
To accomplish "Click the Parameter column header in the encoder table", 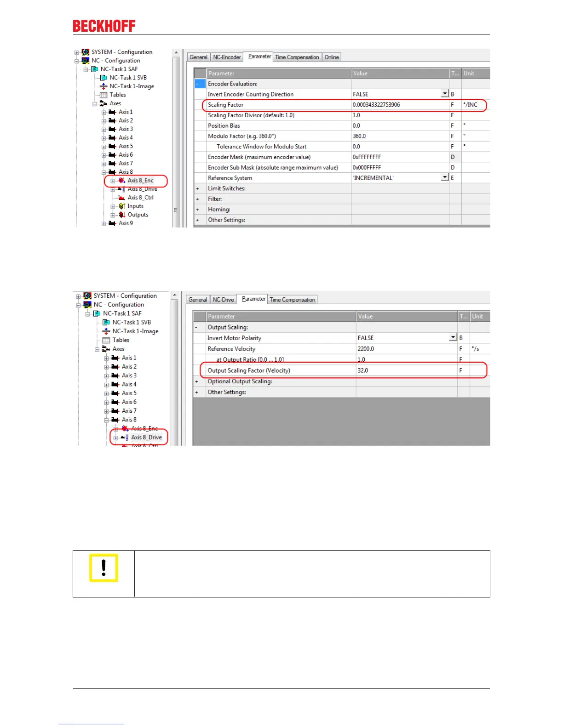I will (279, 74).
